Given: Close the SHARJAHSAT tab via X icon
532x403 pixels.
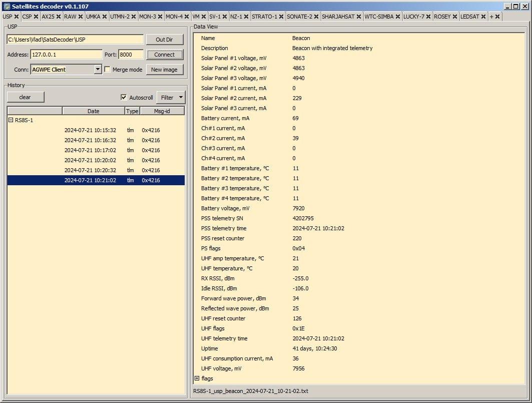Looking at the screenshot, I should pyautogui.click(x=359, y=17).
